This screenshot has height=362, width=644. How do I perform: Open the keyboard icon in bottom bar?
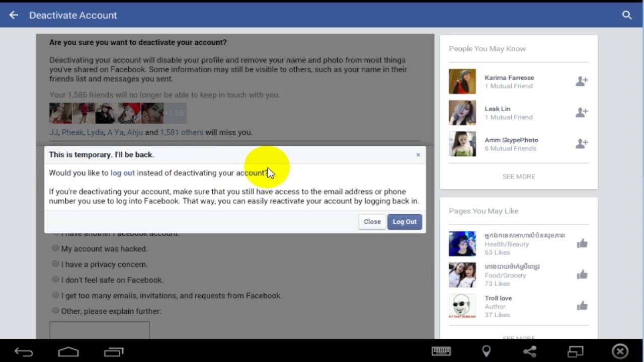coord(441,351)
